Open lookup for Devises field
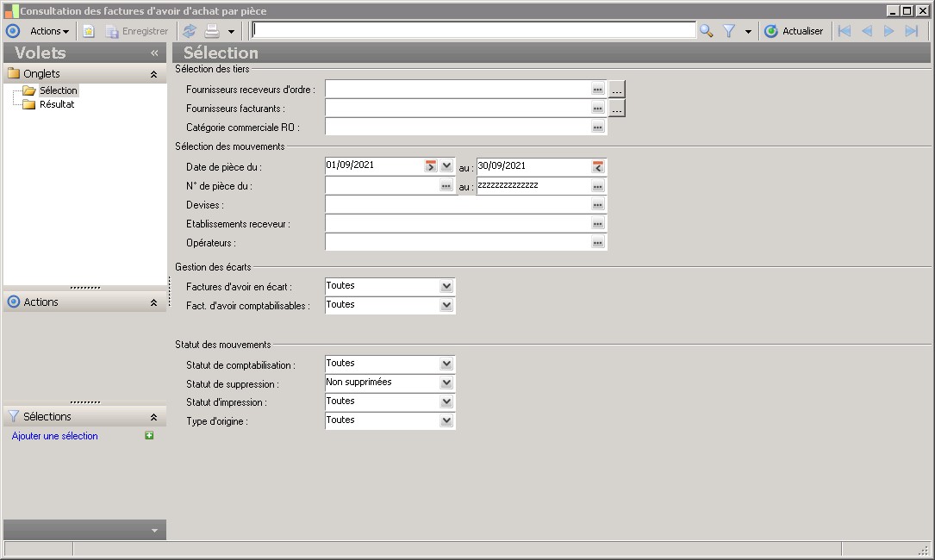The image size is (935, 560). pyautogui.click(x=597, y=204)
